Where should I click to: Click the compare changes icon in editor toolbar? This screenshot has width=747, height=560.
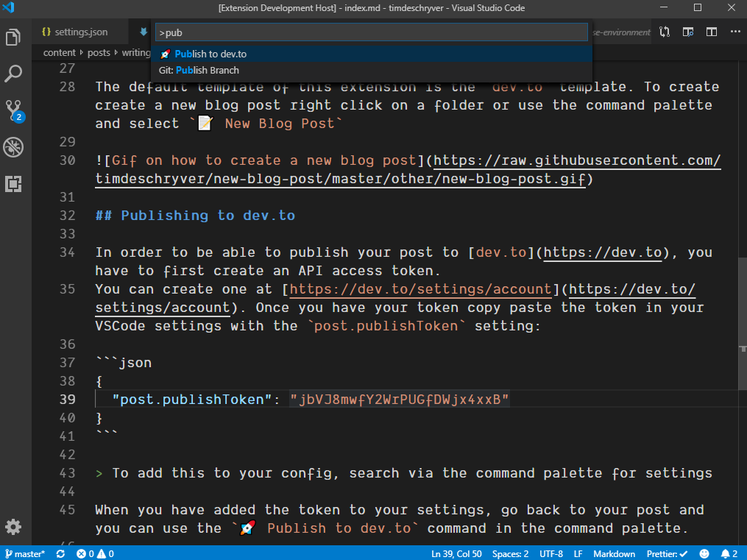click(665, 32)
